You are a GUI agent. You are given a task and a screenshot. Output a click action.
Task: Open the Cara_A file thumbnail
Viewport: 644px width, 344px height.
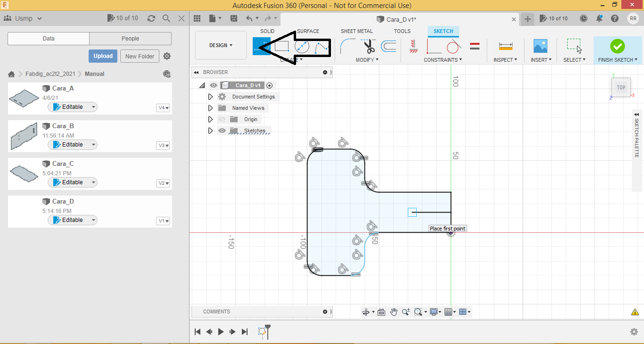click(x=25, y=98)
